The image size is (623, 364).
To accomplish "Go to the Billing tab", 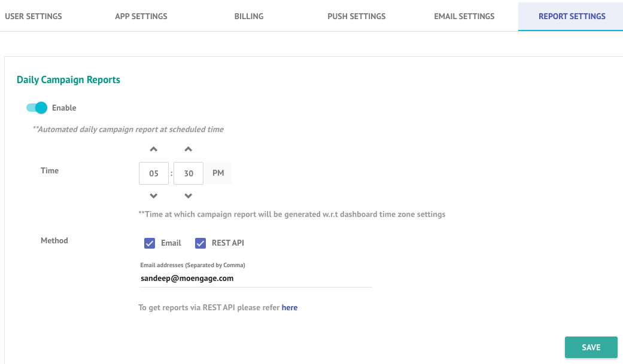I will pyautogui.click(x=249, y=16).
